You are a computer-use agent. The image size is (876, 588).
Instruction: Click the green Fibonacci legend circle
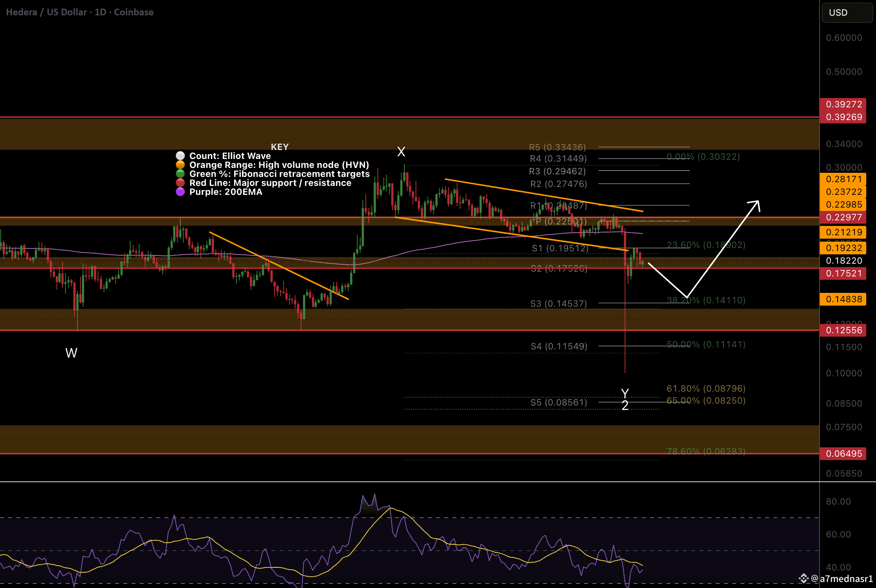tap(180, 174)
